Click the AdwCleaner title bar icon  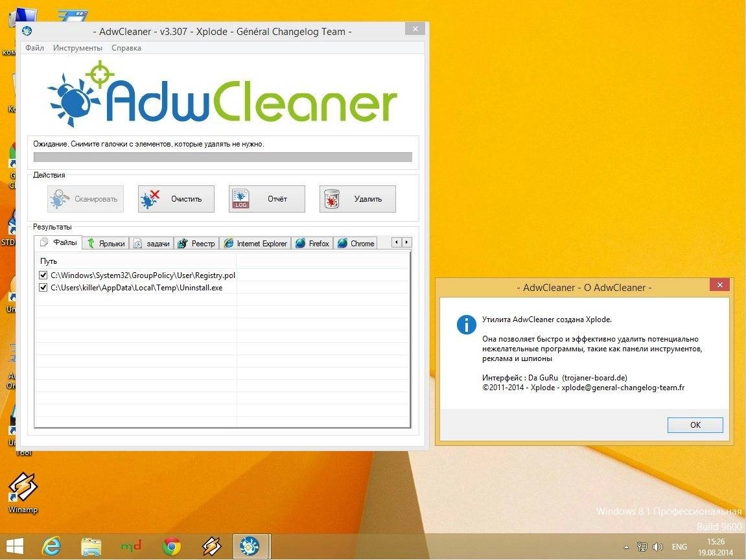coord(27,31)
